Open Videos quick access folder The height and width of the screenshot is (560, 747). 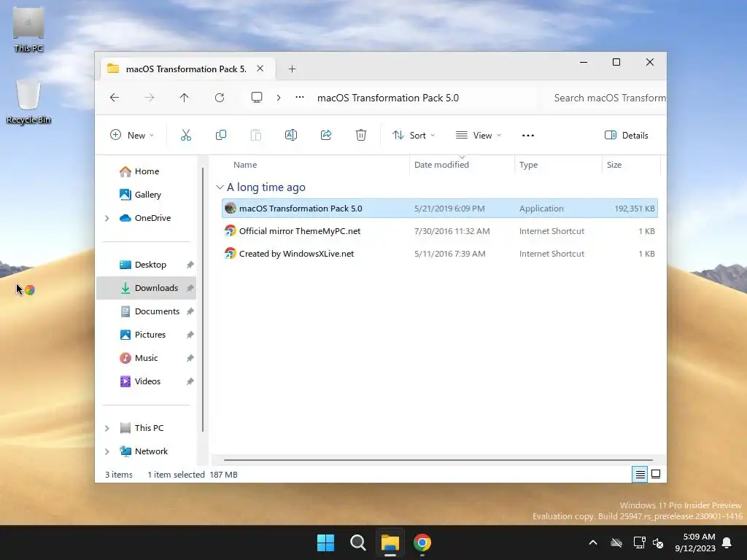pos(147,381)
